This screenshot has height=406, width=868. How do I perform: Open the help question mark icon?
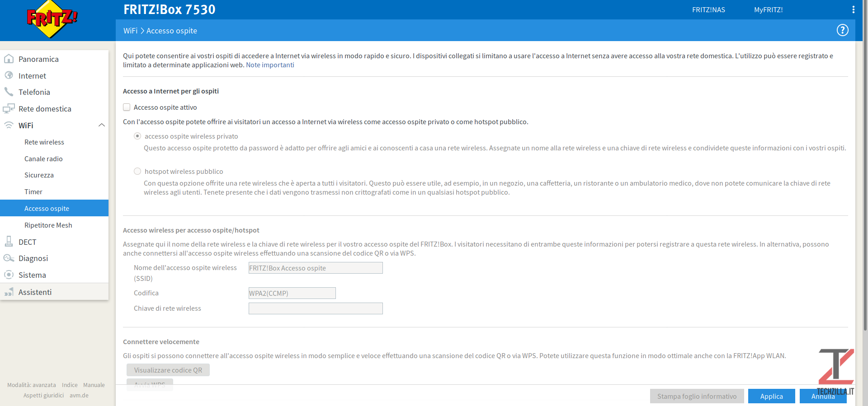tap(842, 30)
